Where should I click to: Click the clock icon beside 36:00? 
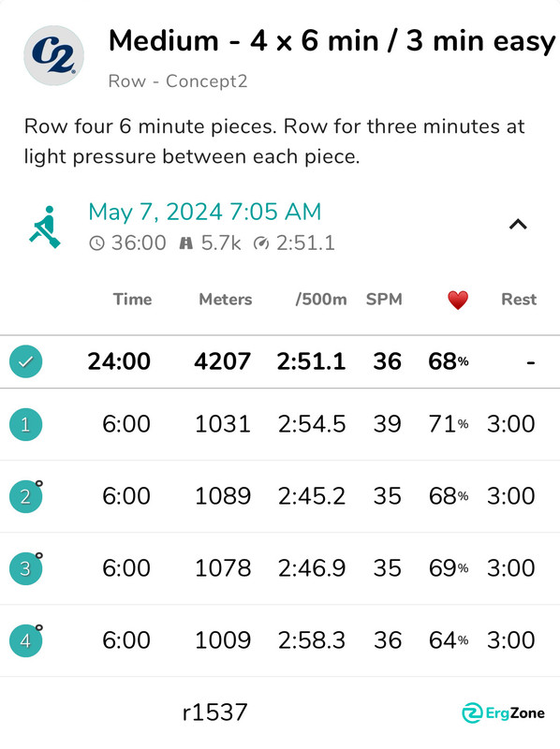96,243
